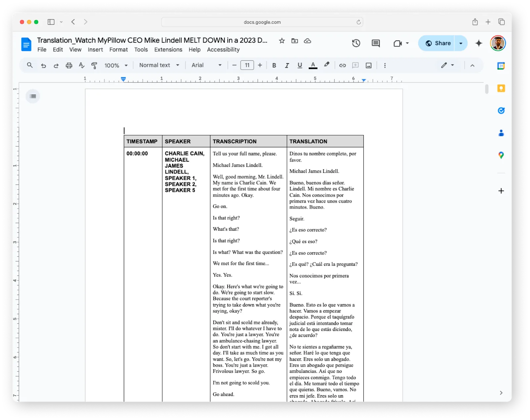Open version history clock icon
Image resolution: width=530 pixels, height=420 pixels.
356,43
